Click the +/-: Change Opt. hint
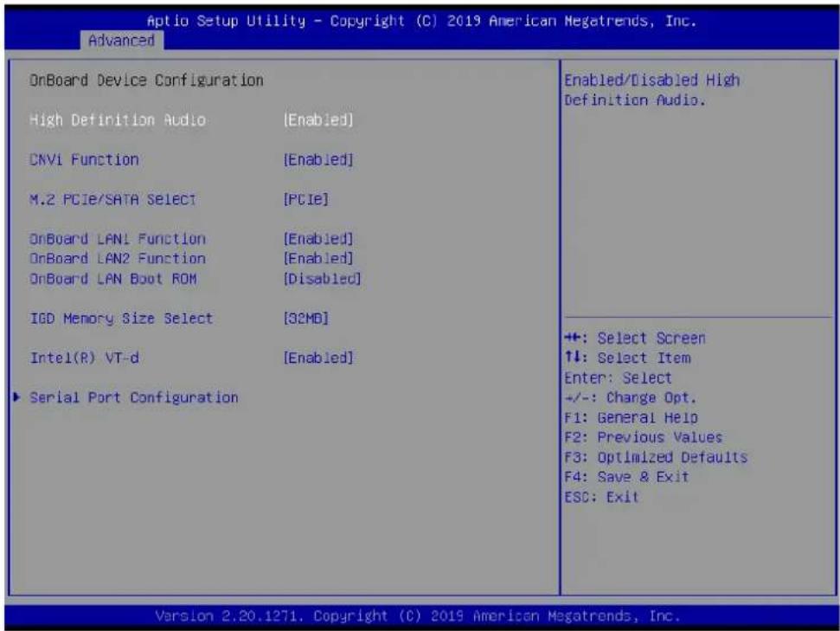The height and width of the screenshot is (631, 840). click(631, 398)
